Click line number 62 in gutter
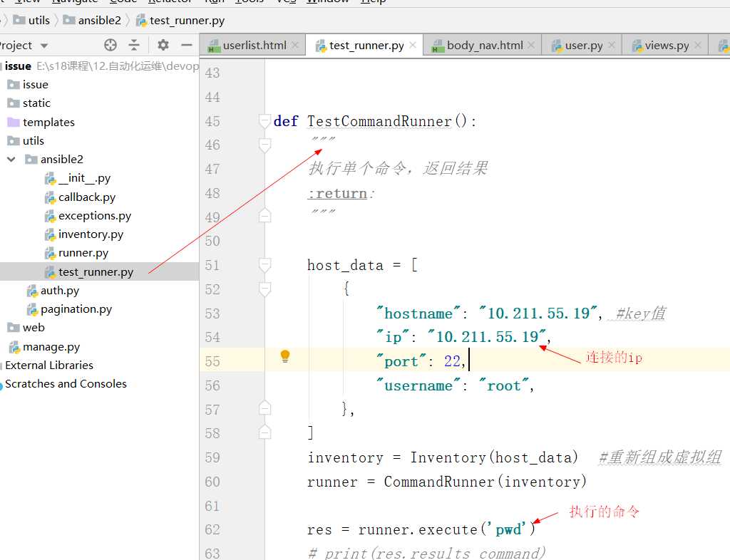 pos(212,530)
